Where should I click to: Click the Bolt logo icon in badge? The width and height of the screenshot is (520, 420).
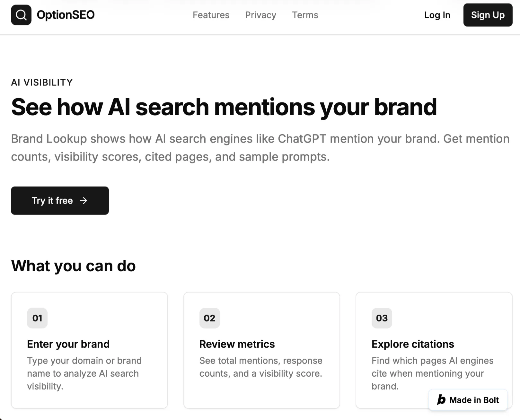click(x=441, y=400)
